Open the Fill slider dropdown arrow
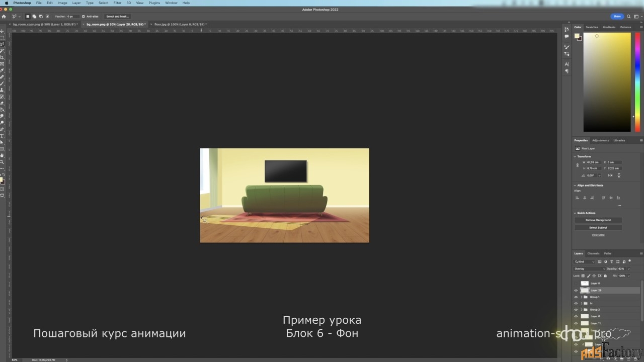The height and width of the screenshot is (362, 644). pos(628,276)
